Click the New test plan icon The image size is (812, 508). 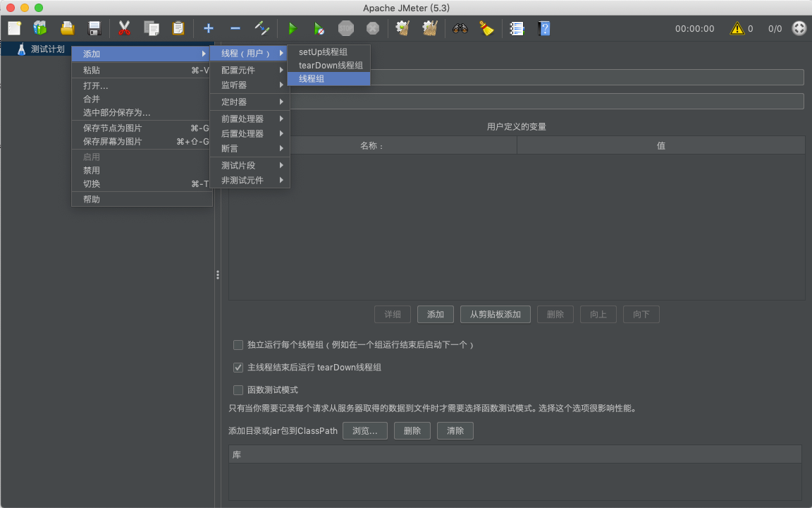coord(15,28)
